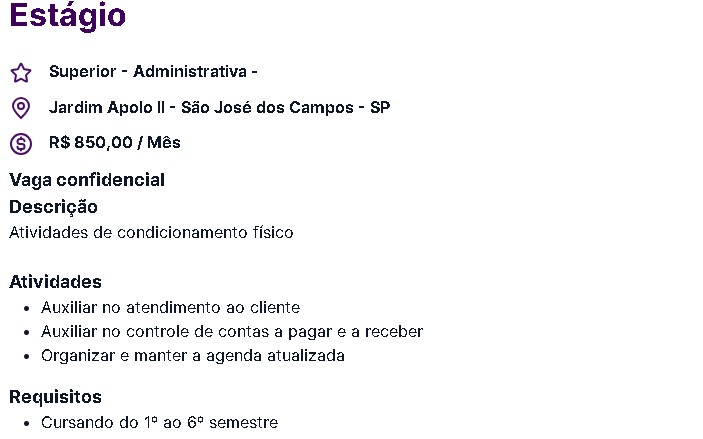
Task: Click bullet before Auxiliar no atendimento
Action: click(27, 309)
